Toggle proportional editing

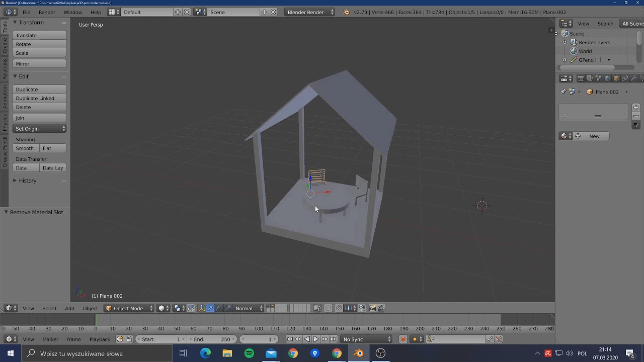[x=328, y=308]
